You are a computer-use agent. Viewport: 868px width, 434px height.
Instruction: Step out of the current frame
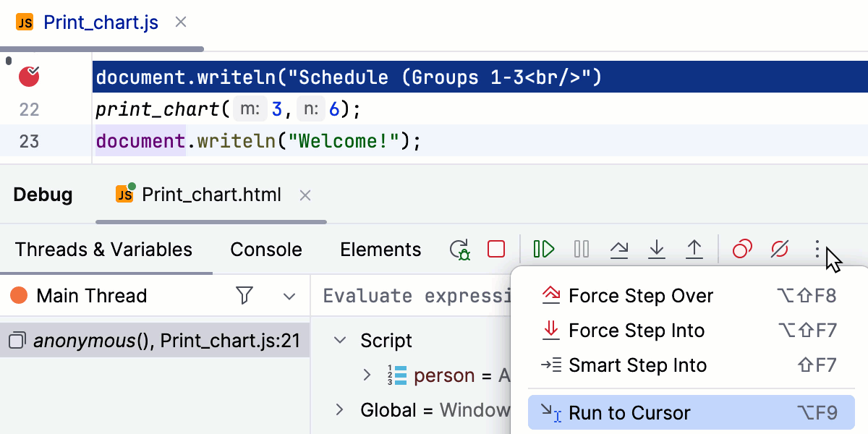pyautogui.click(x=694, y=249)
